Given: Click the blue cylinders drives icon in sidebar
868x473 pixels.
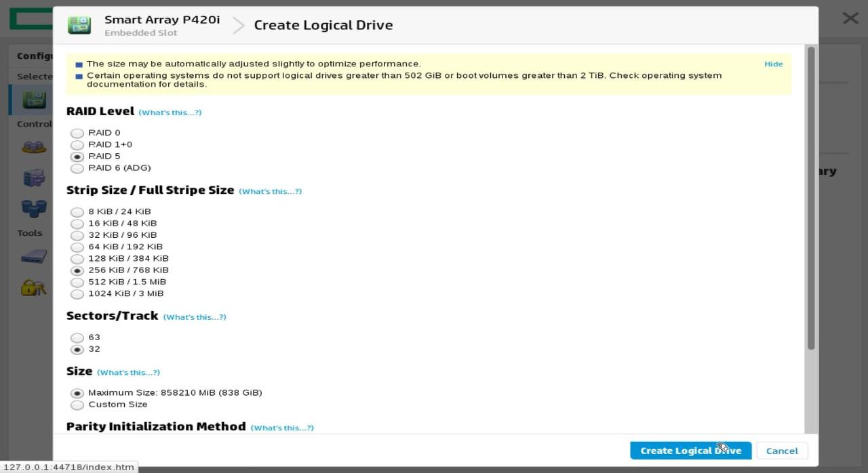Looking at the screenshot, I should [33, 207].
